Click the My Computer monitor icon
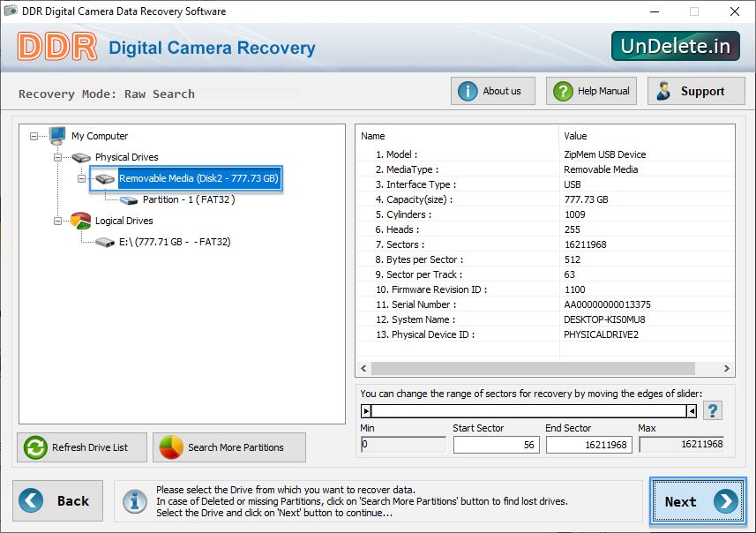Viewport: 756px width, 533px height. [x=57, y=136]
